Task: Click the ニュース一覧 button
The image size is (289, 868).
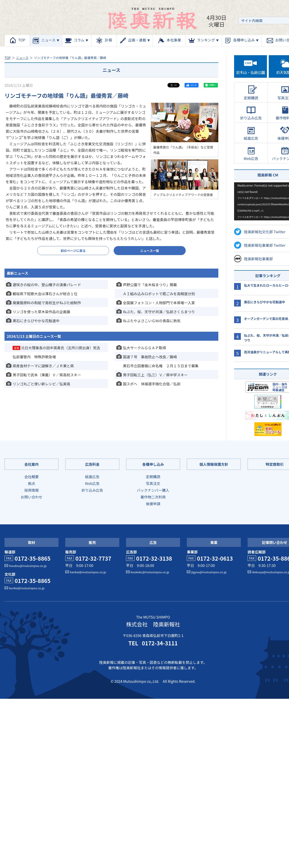Action: click(149, 251)
